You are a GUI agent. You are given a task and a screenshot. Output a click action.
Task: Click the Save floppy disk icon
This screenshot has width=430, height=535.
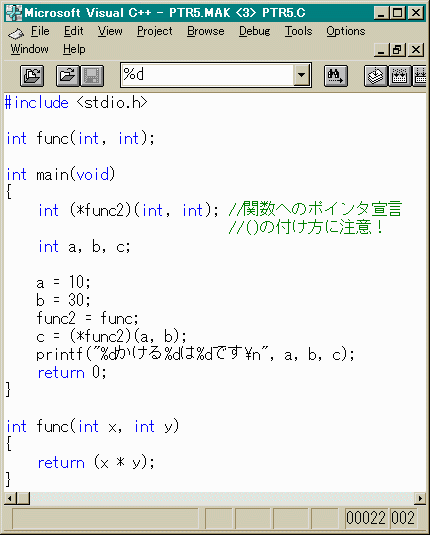92,75
